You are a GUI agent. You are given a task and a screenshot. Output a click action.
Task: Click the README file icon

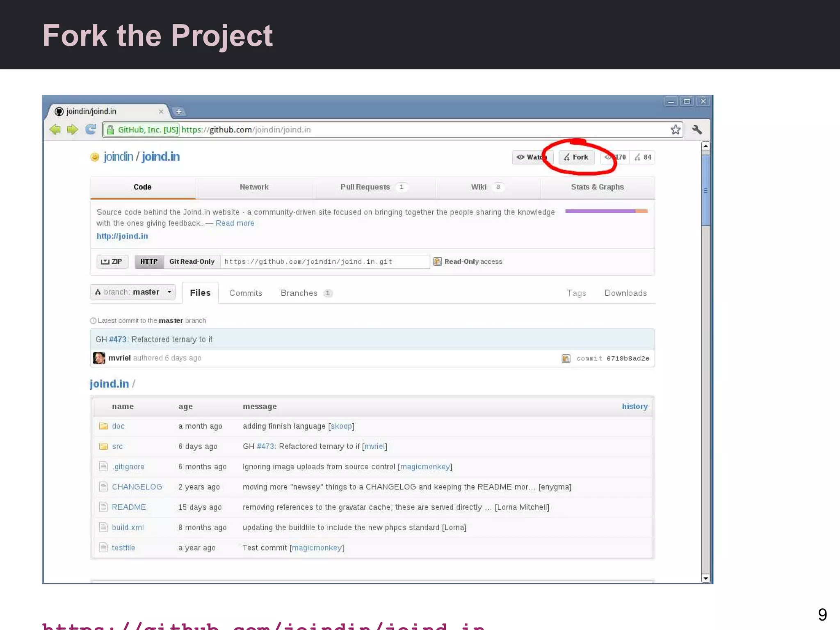[103, 507]
